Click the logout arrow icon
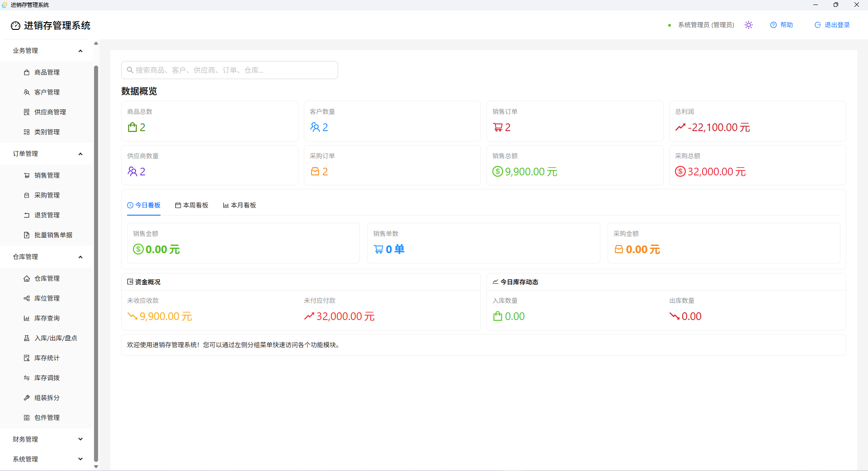This screenshot has height=471, width=868. coord(818,25)
